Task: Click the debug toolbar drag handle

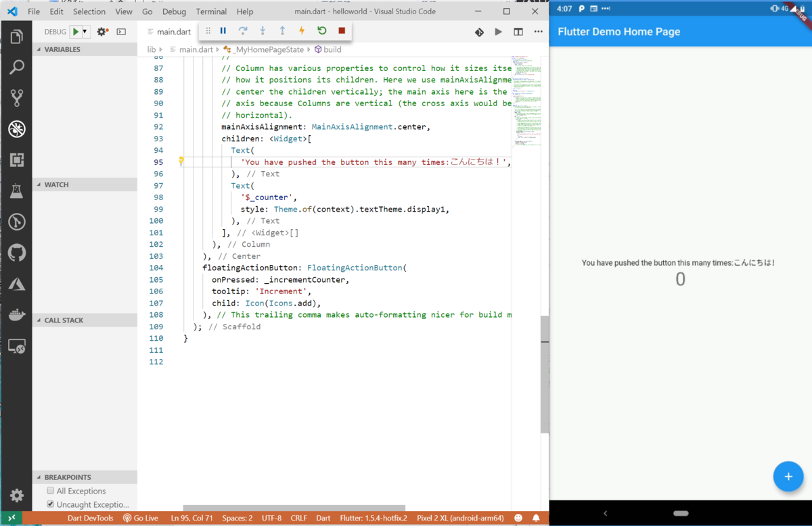Action: click(208, 30)
